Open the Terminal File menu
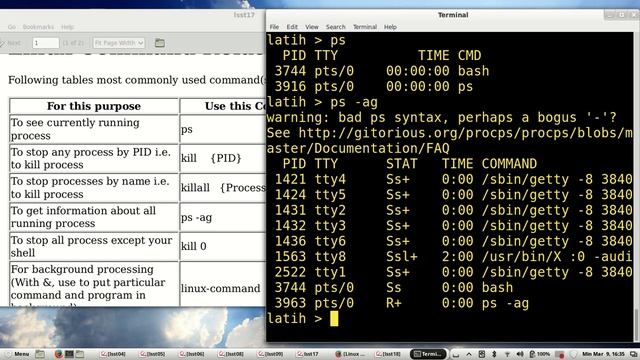Image resolution: width=640 pixels, height=360 pixels. coord(274,27)
